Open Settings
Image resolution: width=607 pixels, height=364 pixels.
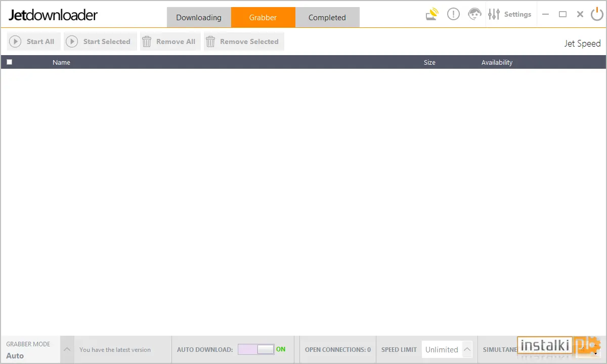510,14
